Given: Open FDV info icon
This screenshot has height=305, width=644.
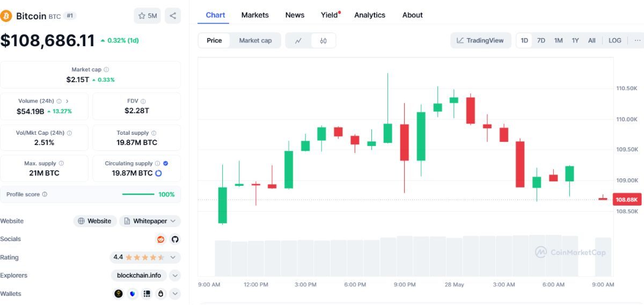Looking at the screenshot, I should [143, 101].
